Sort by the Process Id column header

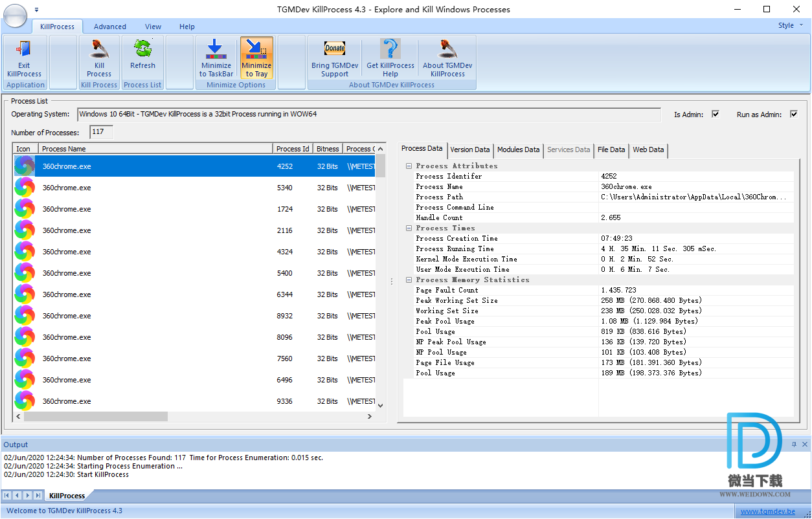(293, 149)
